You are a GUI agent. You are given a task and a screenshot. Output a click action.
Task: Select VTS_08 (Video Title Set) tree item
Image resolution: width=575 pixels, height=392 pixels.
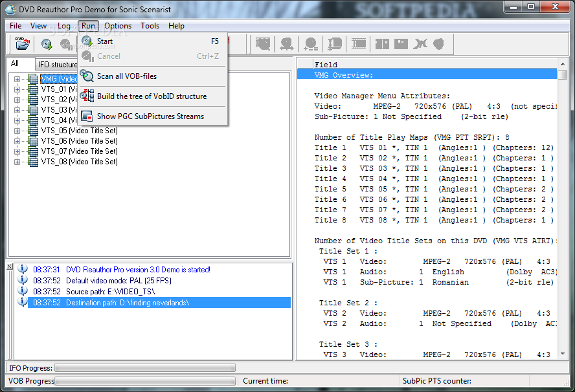pyautogui.click(x=79, y=162)
